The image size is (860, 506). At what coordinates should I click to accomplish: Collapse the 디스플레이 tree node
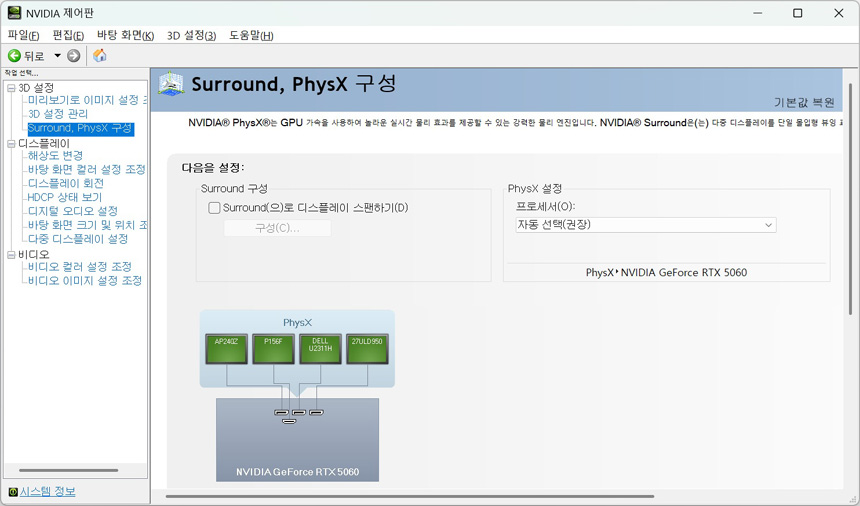click(x=11, y=144)
